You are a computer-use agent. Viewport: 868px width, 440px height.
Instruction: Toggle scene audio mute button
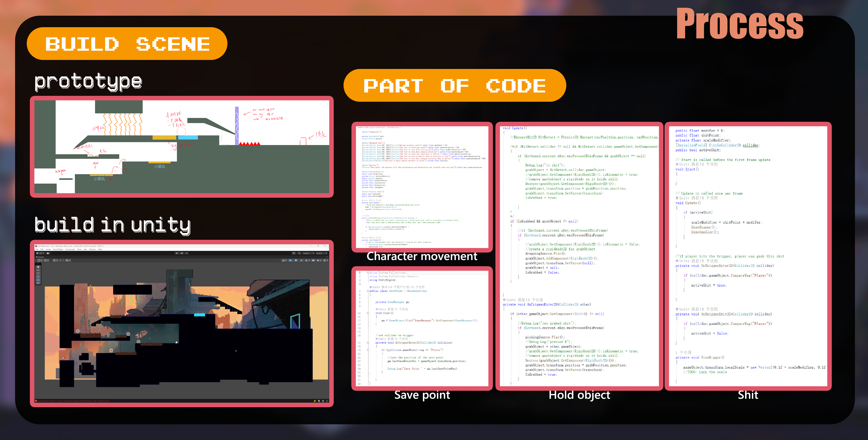302,261
